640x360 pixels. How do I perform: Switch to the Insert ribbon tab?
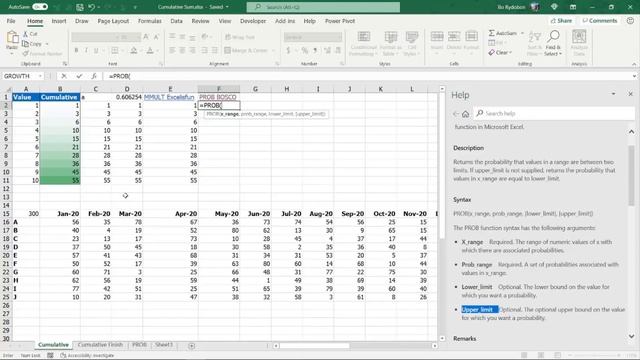click(x=59, y=21)
